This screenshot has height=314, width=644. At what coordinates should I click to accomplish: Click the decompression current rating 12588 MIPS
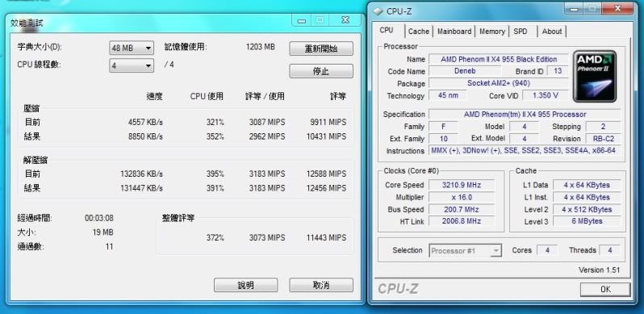tap(326, 174)
